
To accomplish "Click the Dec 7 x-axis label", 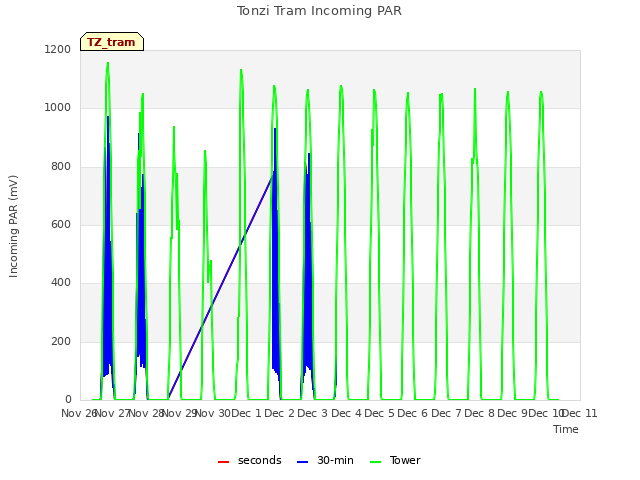I will point(447,413).
